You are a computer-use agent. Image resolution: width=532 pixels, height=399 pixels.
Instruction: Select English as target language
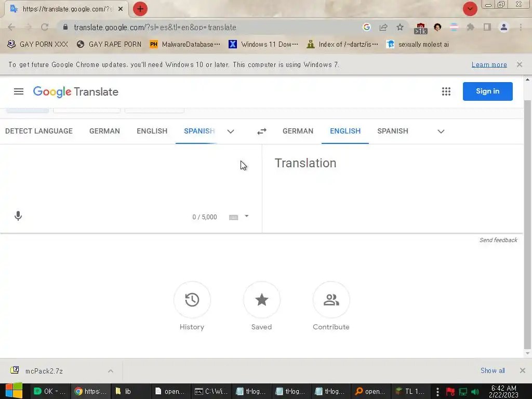pyautogui.click(x=345, y=131)
